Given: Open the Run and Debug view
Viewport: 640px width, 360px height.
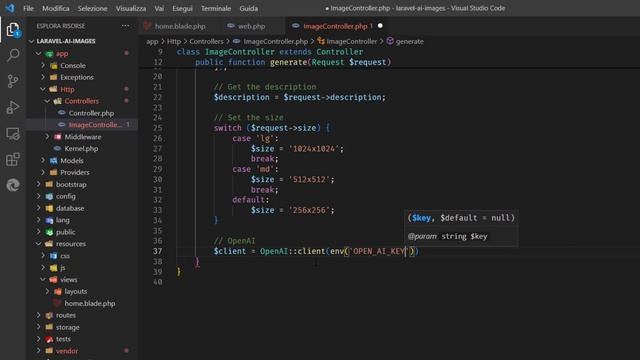Looking at the screenshot, I should pos(13,107).
